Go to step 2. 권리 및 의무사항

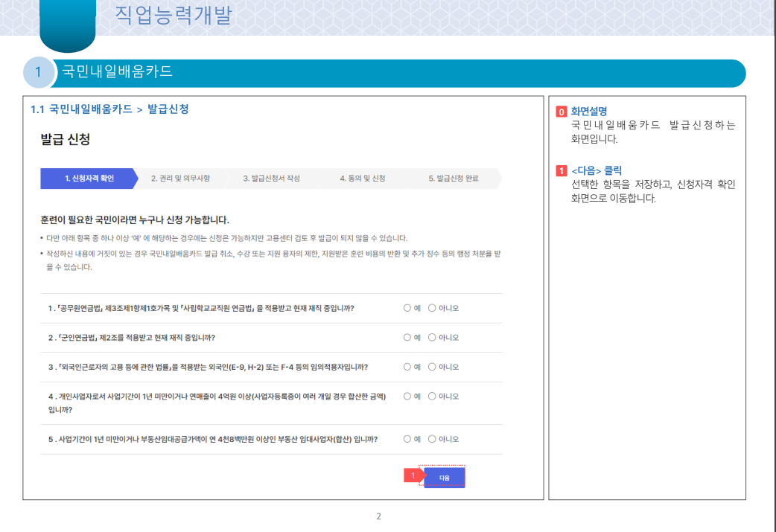[x=181, y=179]
